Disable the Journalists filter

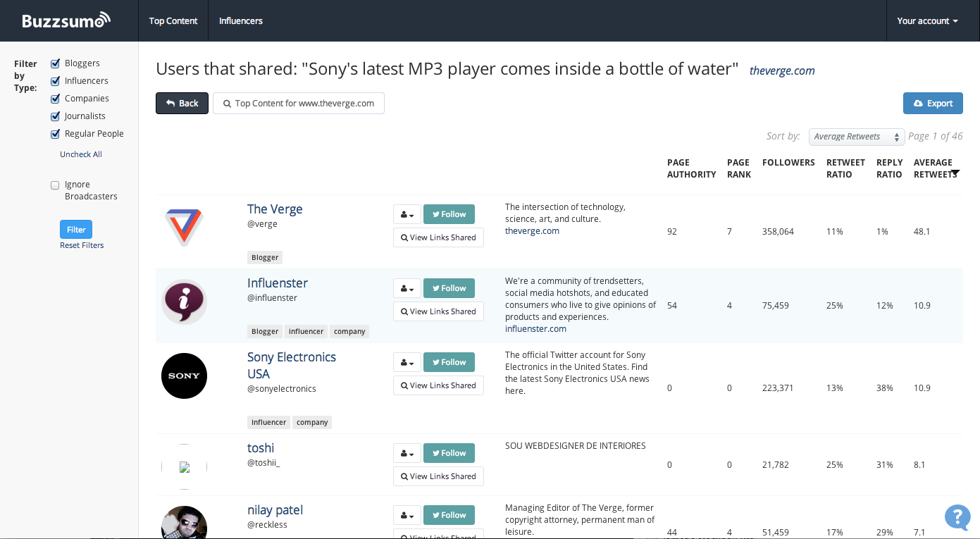tap(55, 116)
